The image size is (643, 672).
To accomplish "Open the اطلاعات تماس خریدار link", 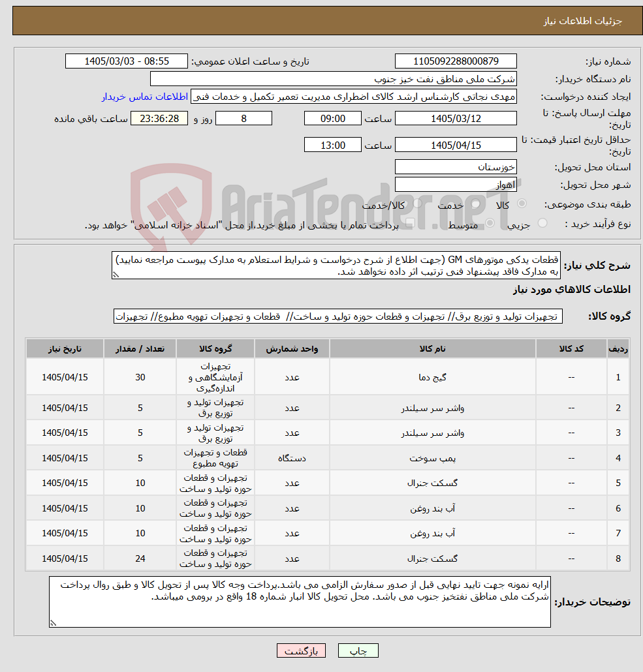I will coord(144,97).
